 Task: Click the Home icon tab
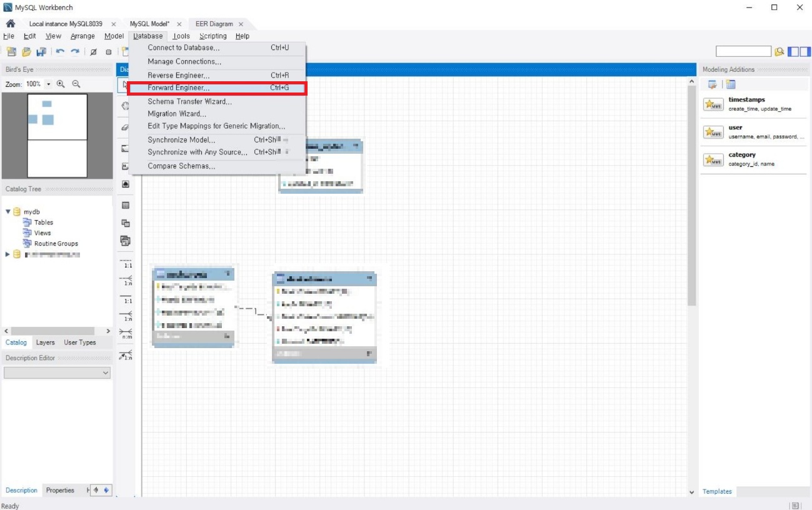tap(11, 24)
